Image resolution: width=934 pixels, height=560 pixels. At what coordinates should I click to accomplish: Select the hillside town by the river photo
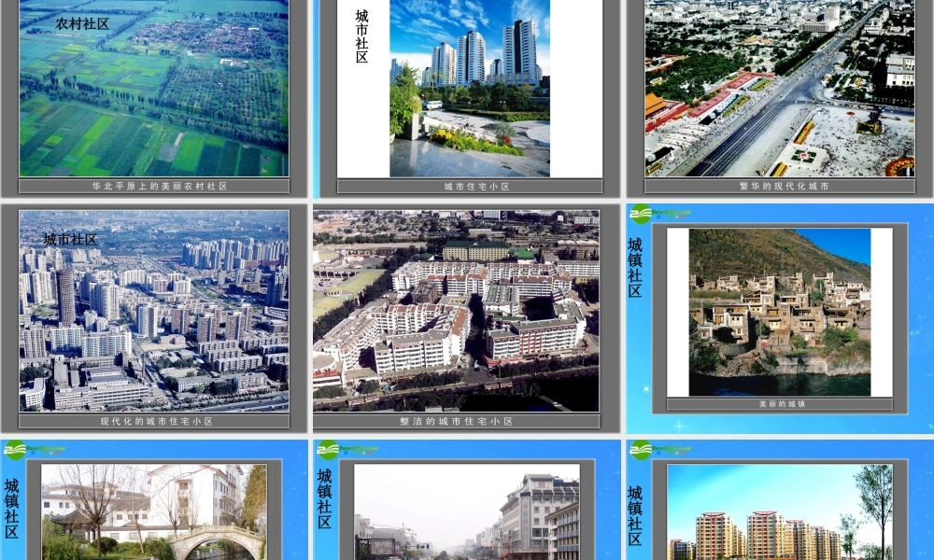(779, 313)
